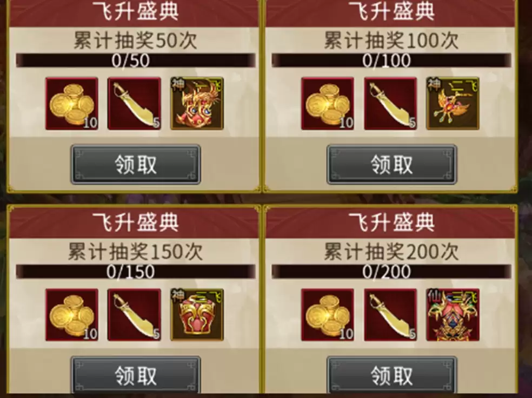Screen dimensions: 532x398
Task: Tap the winged jewel amulet reward icon
Action: [453, 104]
